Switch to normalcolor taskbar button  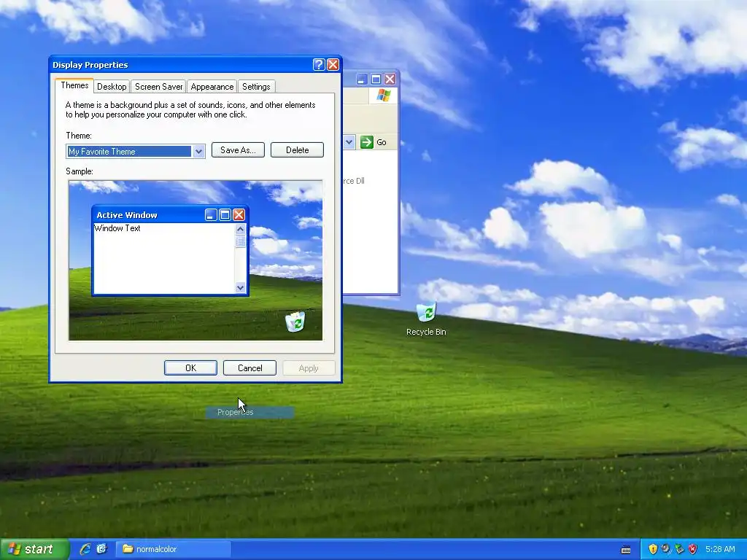[174, 549]
